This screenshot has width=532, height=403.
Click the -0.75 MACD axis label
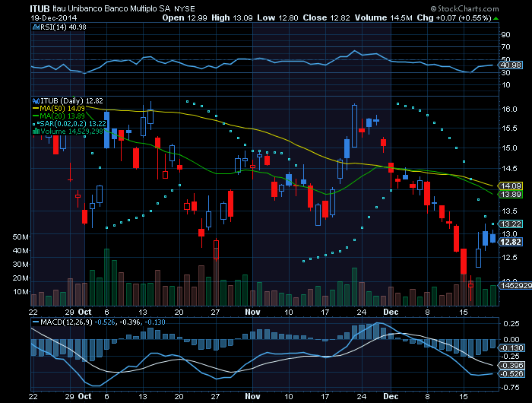(510, 387)
